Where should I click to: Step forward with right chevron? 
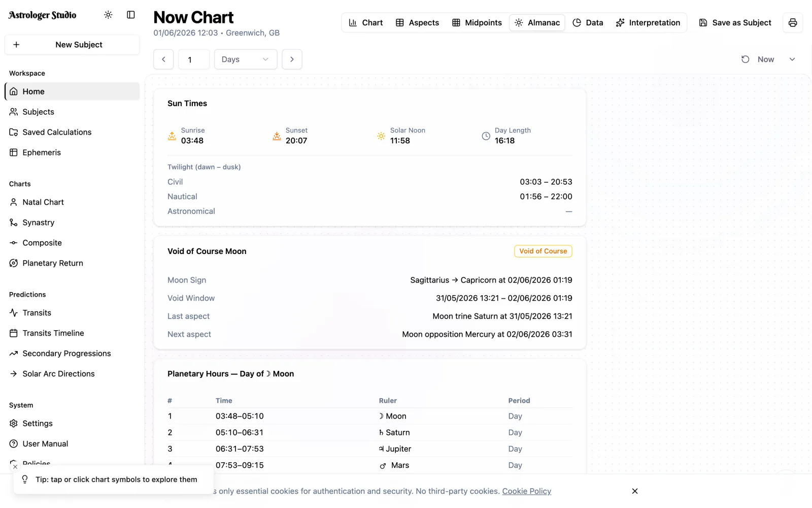pos(292,59)
